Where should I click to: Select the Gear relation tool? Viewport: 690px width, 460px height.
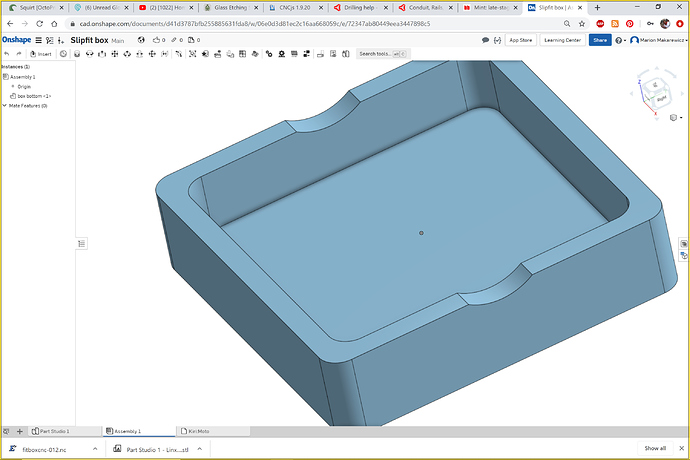(269, 54)
